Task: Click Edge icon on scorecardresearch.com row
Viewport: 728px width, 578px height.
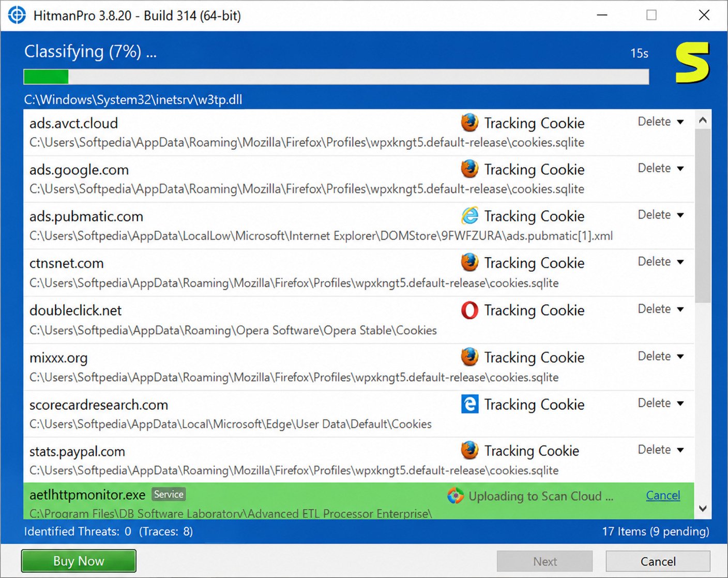Action: pos(469,404)
